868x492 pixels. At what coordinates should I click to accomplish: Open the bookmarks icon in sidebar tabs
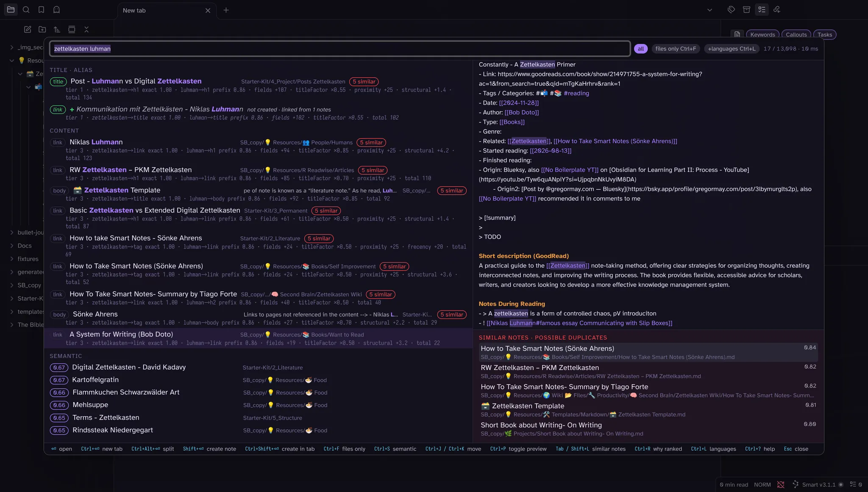point(41,10)
